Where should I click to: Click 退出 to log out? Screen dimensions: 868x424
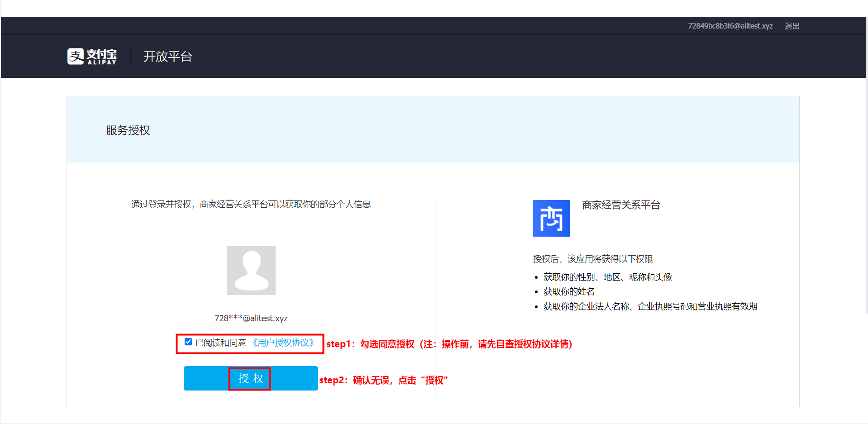coord(792,26)
